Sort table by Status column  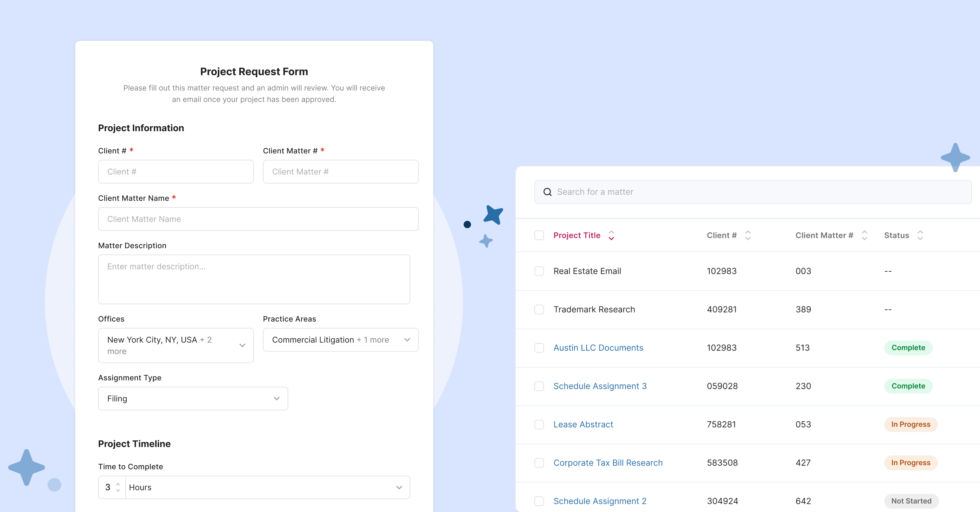coord(920,235)
